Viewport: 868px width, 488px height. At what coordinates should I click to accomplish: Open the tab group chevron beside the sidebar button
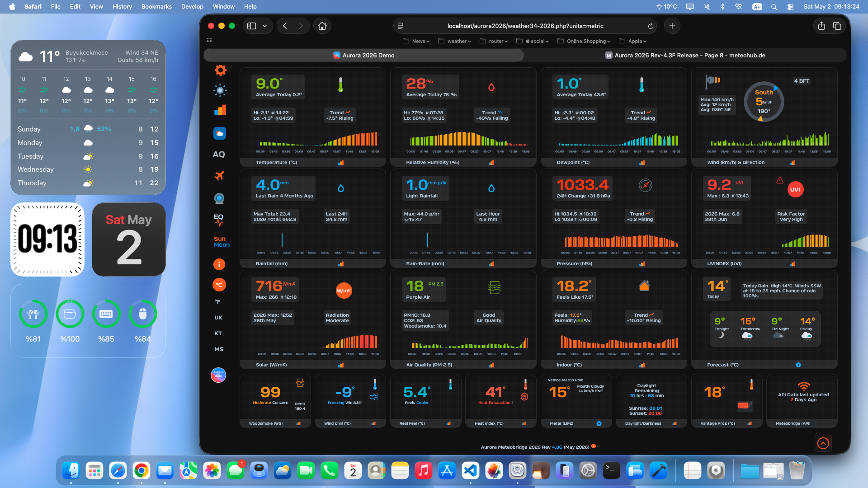(x=264, y=26)
